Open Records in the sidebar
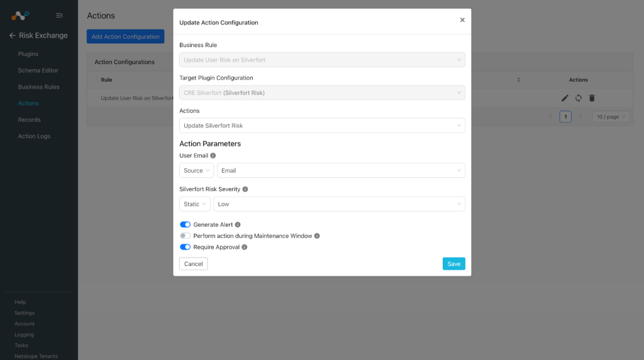Screen dimensions: 644x360 pos(29,119)
